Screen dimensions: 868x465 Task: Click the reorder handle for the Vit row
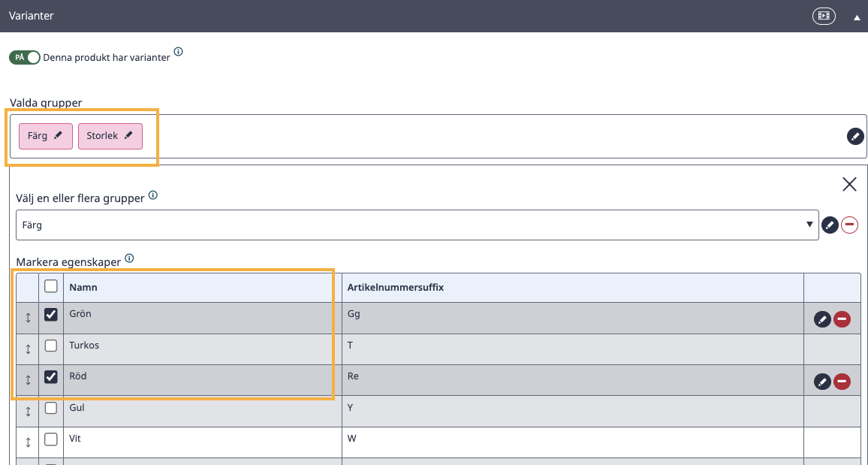[28, 442]
